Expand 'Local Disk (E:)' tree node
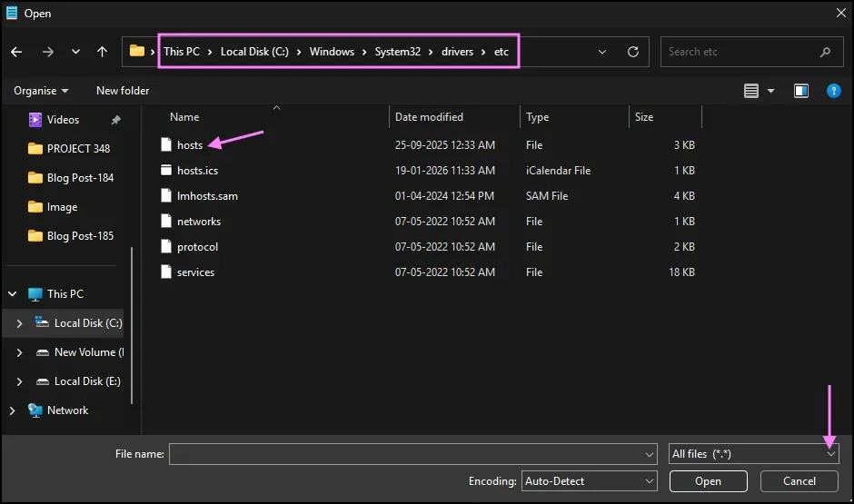The width and height of the screenshot is (854, 504). tap(20, 381)
